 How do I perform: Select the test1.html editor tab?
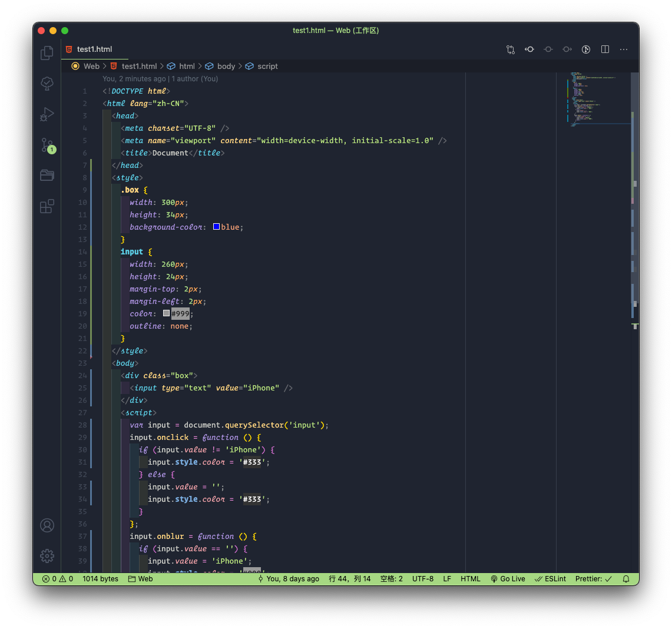(95, 49)
